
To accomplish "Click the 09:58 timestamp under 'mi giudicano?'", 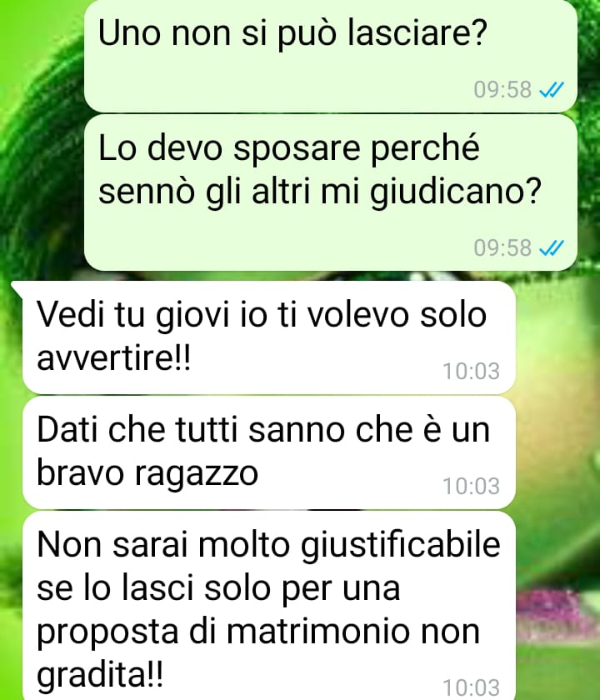I will (502, 247).
